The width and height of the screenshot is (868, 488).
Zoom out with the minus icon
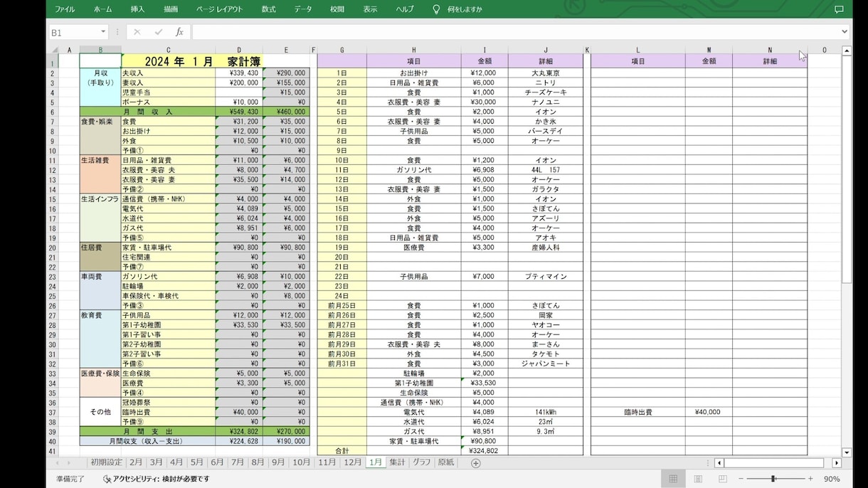tap(742, 479)
